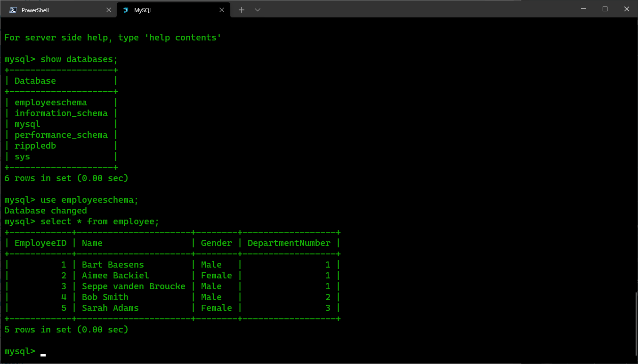The image size is (638, 364).
Task: Click the minimize icon on the title bar
Action: 583,8
